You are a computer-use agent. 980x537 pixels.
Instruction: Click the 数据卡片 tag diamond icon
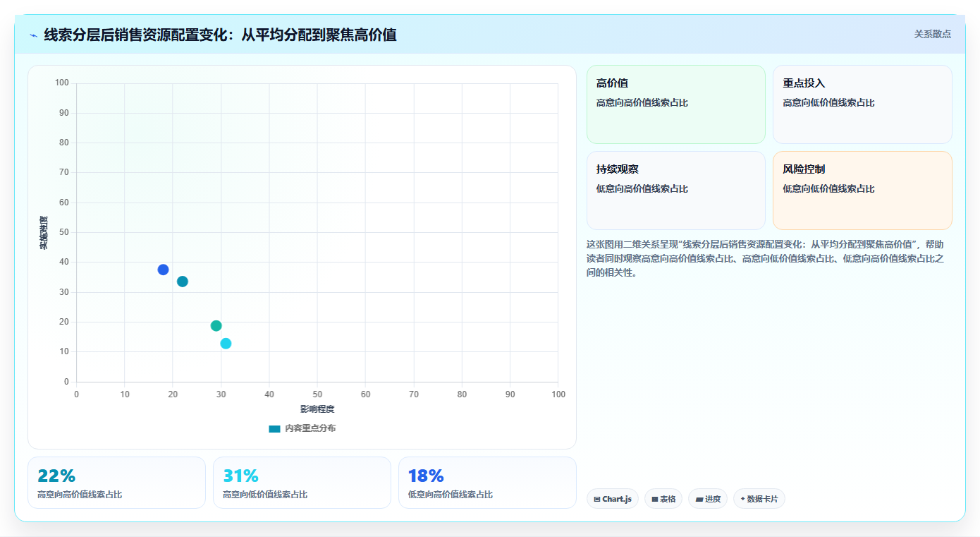pos(742,499)
